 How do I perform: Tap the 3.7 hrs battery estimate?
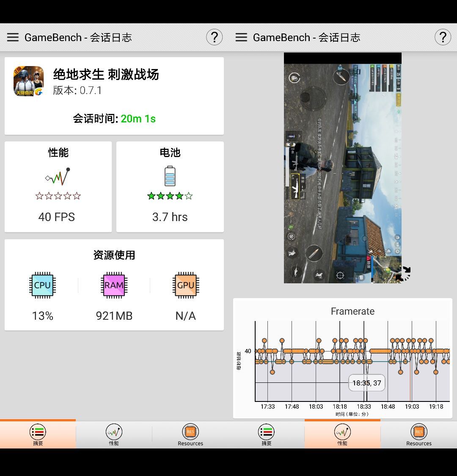point(170,217)
